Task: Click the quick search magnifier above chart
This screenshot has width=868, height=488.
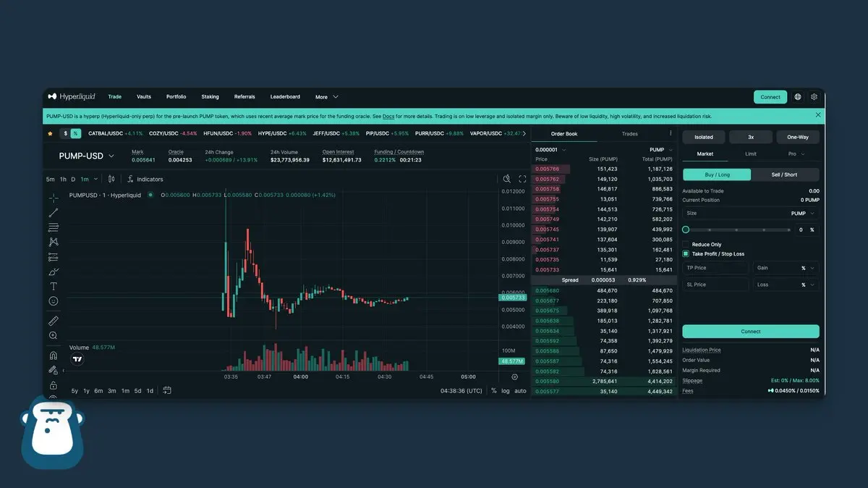Action: [507, 179]
